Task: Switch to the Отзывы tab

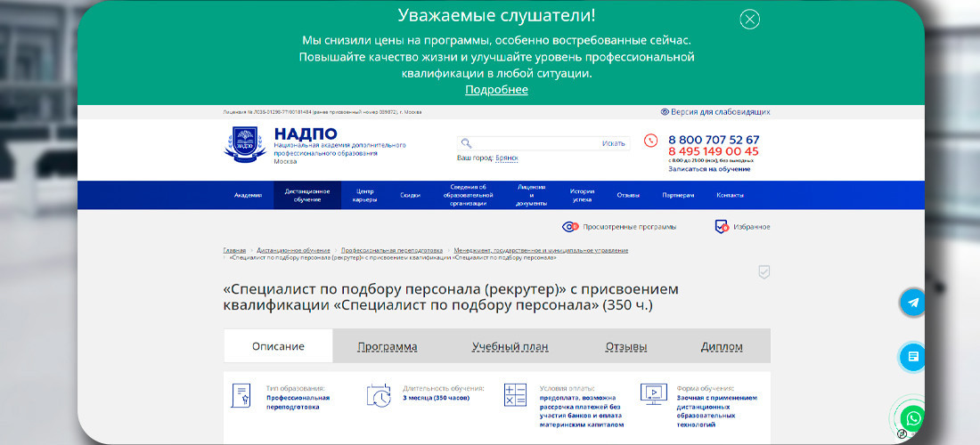Action: pos(626,347)
